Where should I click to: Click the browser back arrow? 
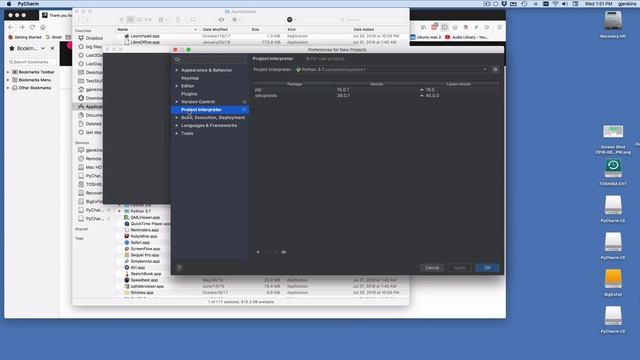[x=11, y=27]
